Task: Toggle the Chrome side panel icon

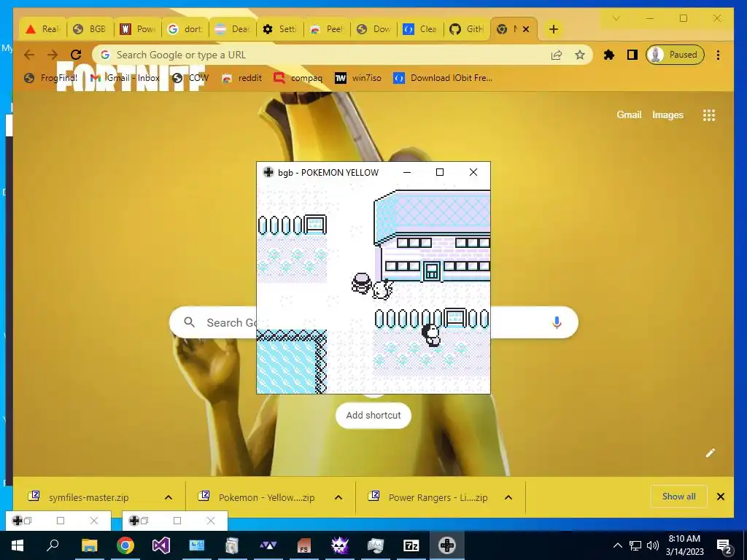Action: 632,55
